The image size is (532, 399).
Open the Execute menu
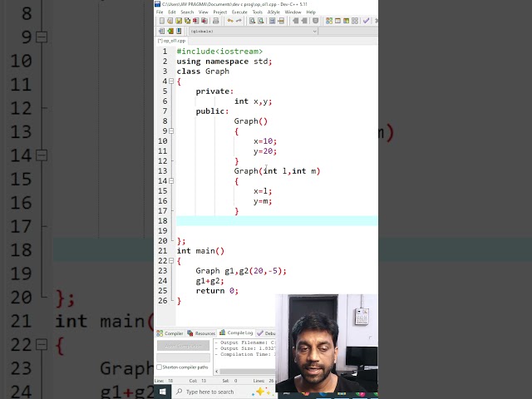(x=239, y=12)
